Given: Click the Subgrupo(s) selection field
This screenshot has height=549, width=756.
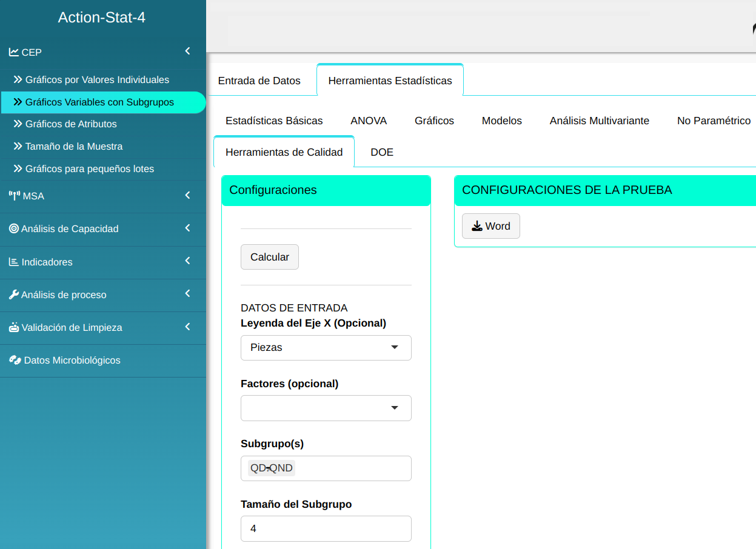Looking at the screenshot, I should (350, 468).
